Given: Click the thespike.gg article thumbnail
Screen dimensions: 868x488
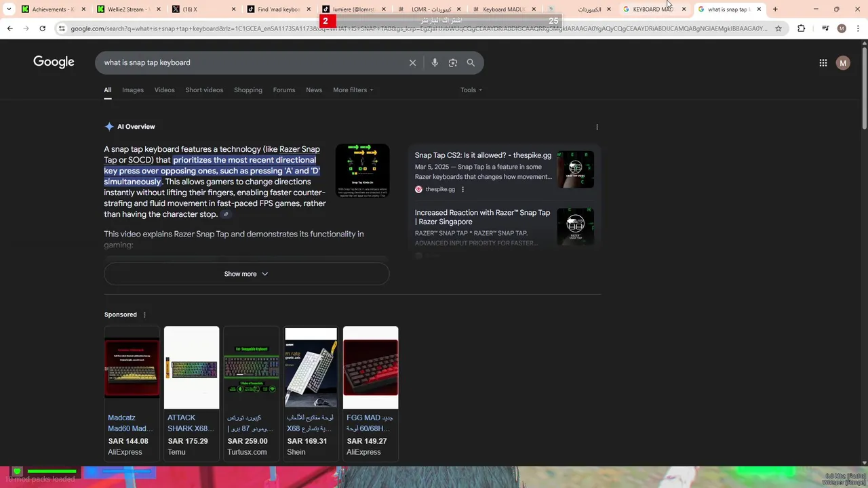Looking at the screenshot, I should click(x=575, y=169).
